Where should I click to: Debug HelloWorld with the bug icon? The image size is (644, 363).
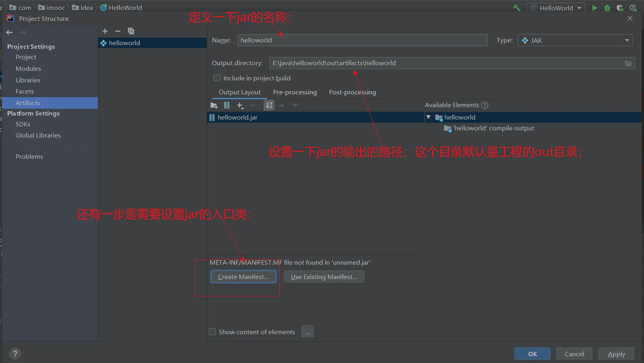coord(607,8)
